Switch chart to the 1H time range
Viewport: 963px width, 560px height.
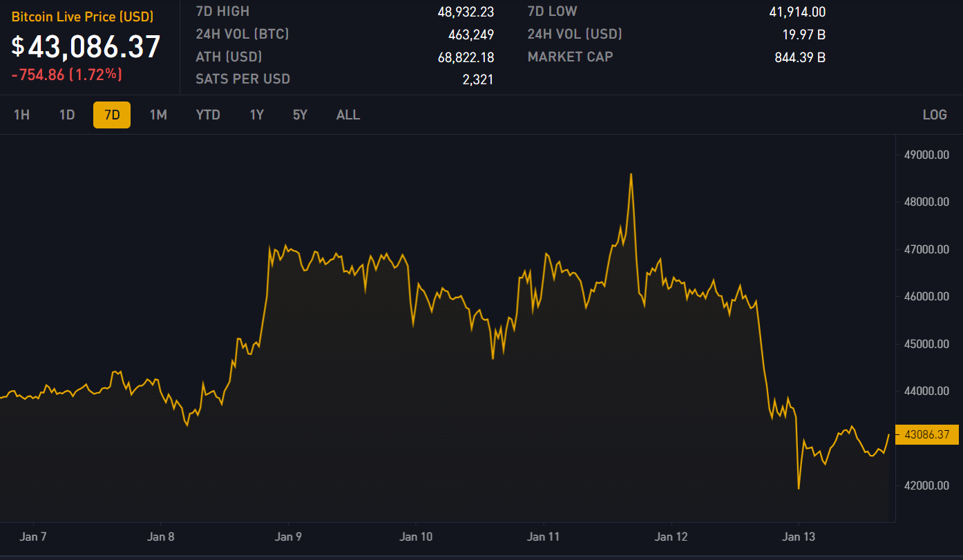click(x=21, y=115)
